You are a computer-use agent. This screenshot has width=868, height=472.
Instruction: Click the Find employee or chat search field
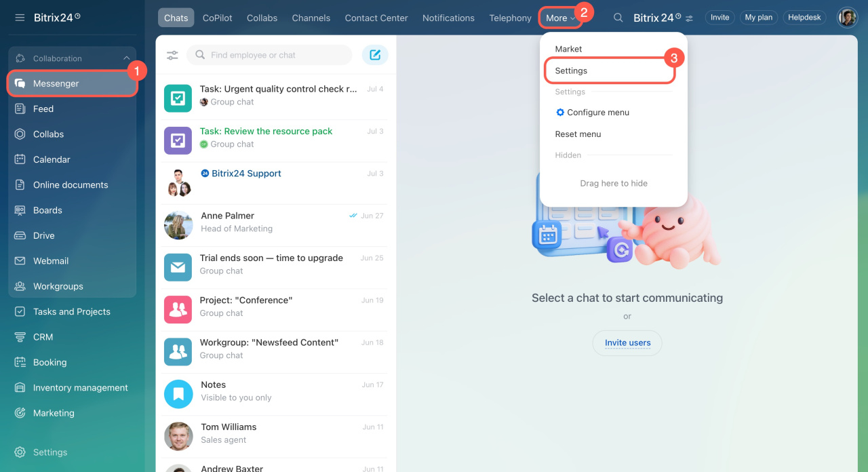[269, 55]
